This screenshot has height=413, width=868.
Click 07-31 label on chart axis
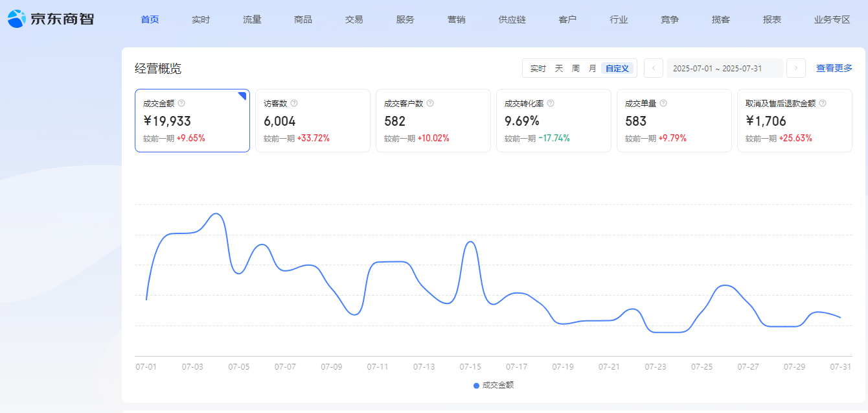pyautogui.click(x=841, y=367)
